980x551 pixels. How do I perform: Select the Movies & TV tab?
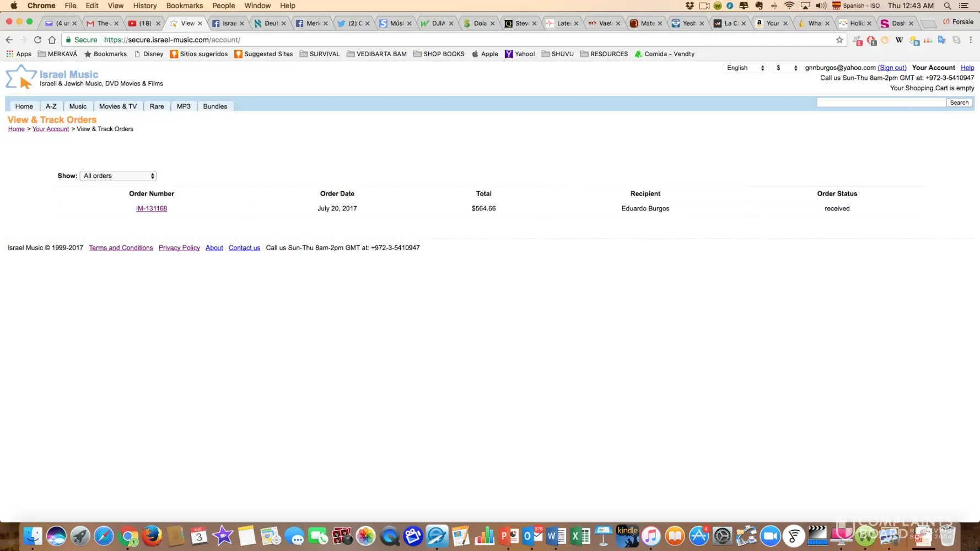[x=118, y=106]
